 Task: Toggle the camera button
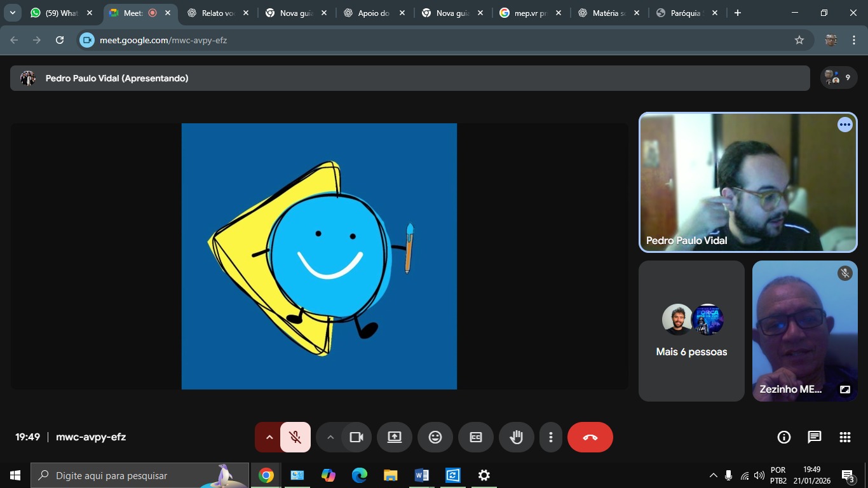356,437
